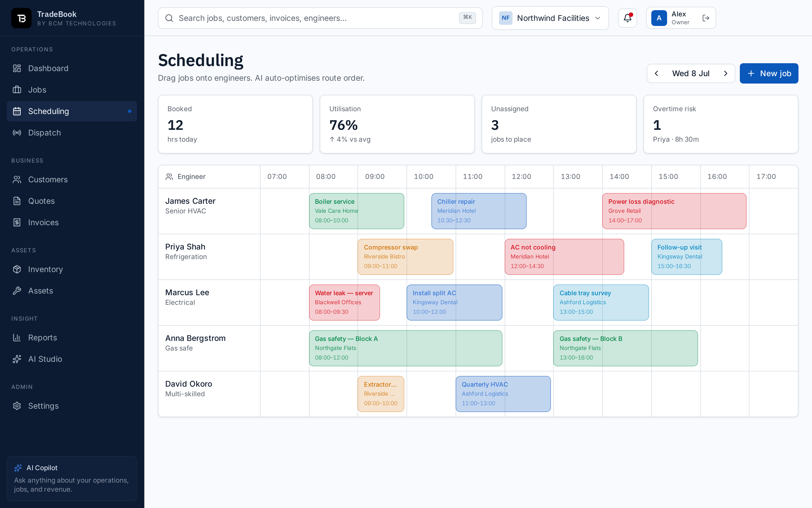
Task: Click the Wed 8 Jul date label
Action: coord(690,74)
